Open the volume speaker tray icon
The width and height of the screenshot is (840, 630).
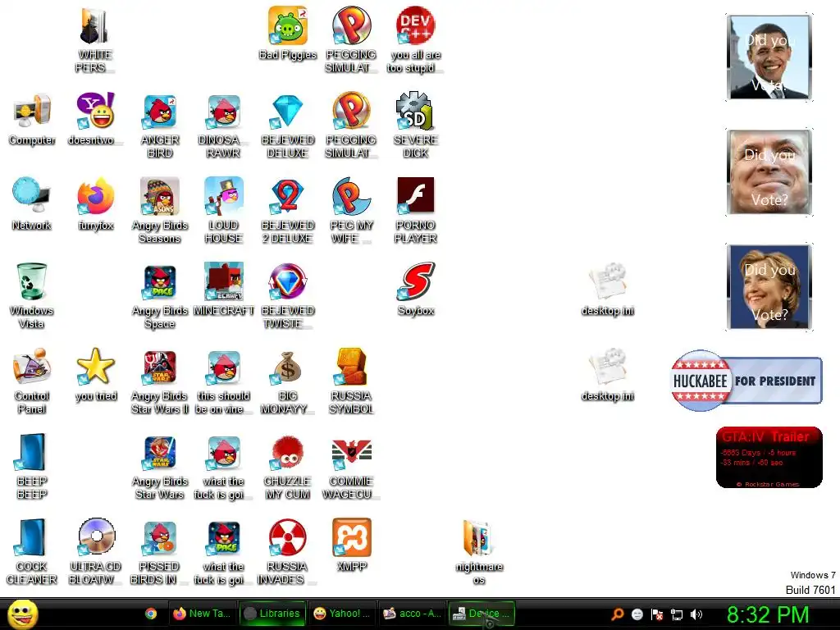point(696,614)
